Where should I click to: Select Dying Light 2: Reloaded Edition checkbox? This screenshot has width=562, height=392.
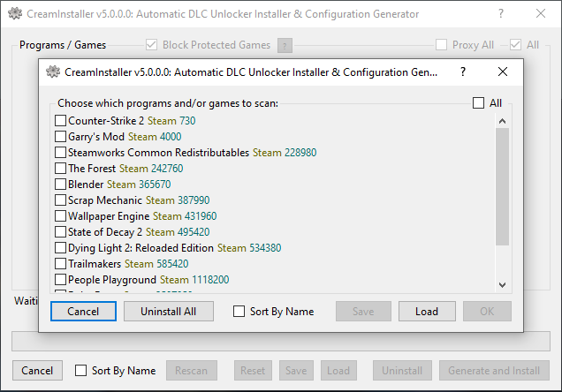[60, 248]
